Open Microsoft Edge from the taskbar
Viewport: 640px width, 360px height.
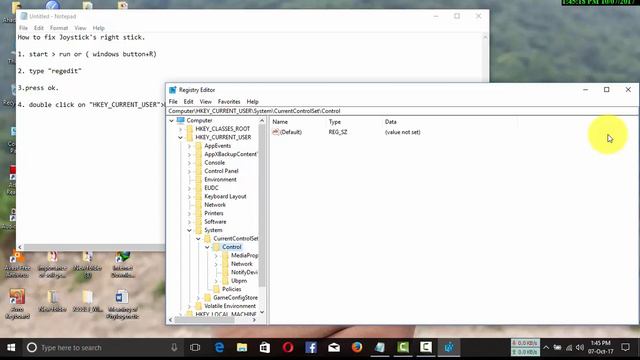(219, 347)
